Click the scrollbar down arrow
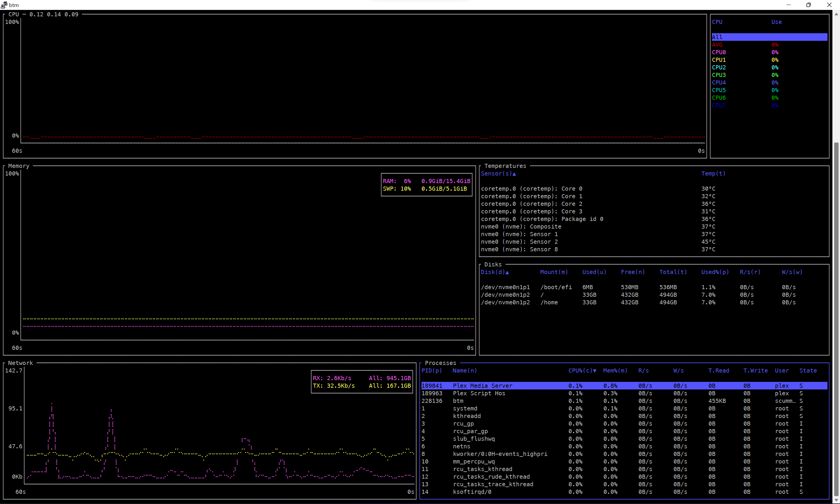 pyautogui.click(x=836, y=500)
